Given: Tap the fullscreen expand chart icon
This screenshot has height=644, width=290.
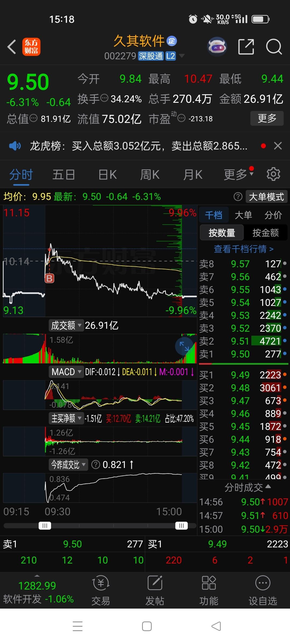Looking at the screenshot, I should pos(184,346).
